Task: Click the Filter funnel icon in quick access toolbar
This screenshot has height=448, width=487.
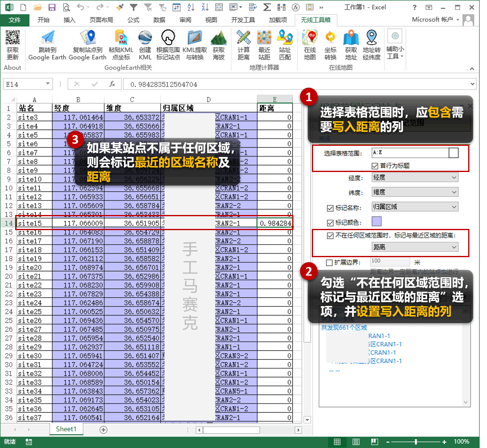Action: pyautogui.click(x=133, y=7)
